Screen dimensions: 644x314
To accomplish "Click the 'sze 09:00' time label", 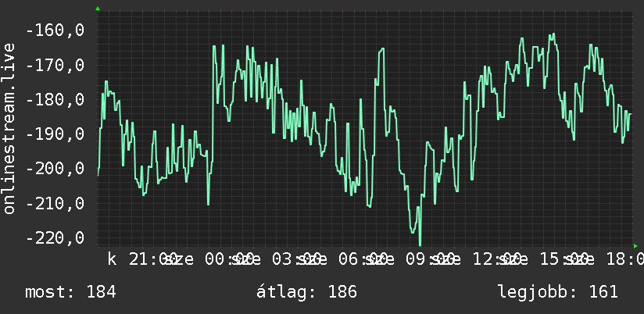I will [411, 259].
